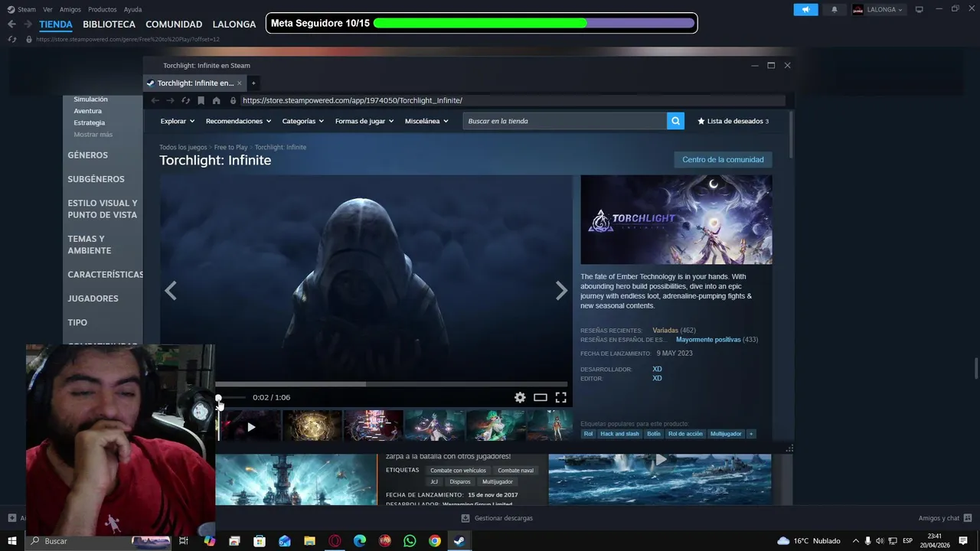Expand more tags with the plus button
Screen dimensions: 980x551
click(x=751, y=434)
